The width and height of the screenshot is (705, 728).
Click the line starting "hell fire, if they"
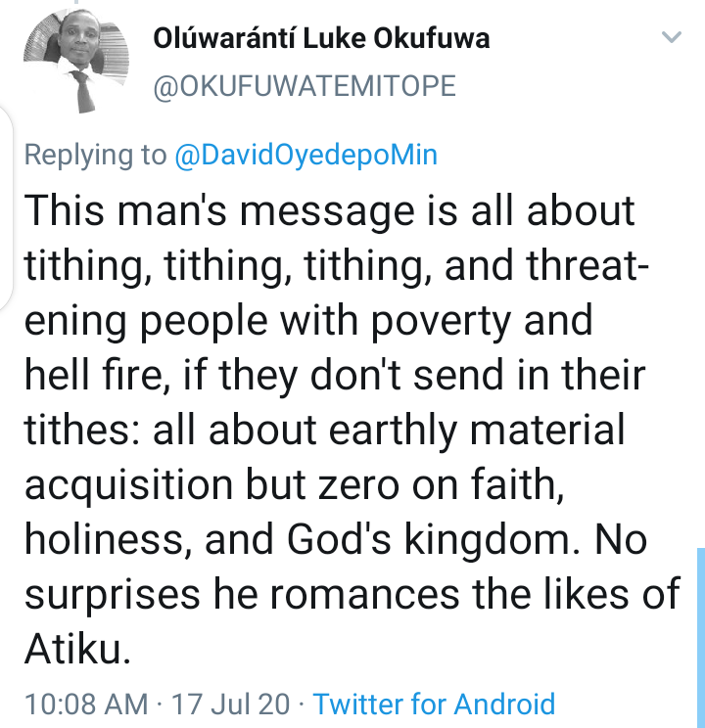point(335,376)
